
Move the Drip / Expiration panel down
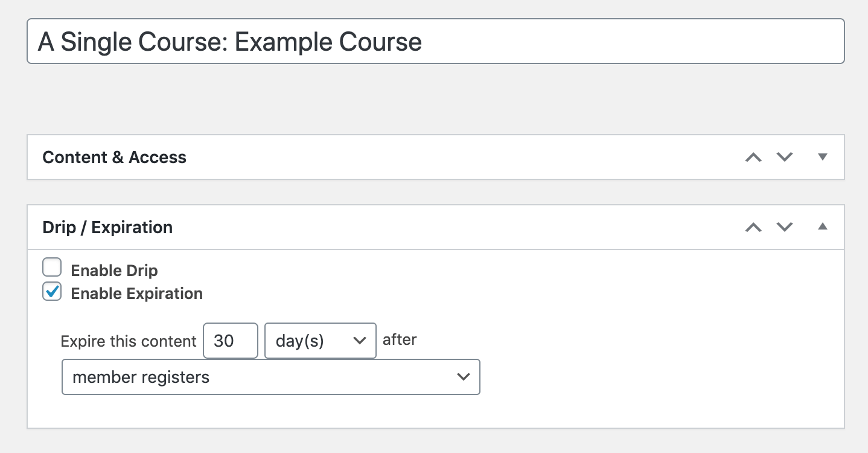(784, 227)
